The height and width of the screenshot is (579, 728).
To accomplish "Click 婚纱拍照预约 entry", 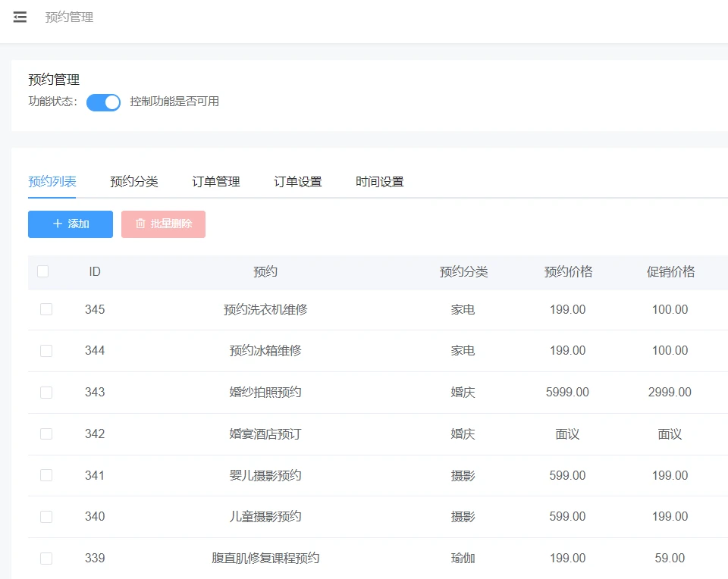I will click(265, 393).
